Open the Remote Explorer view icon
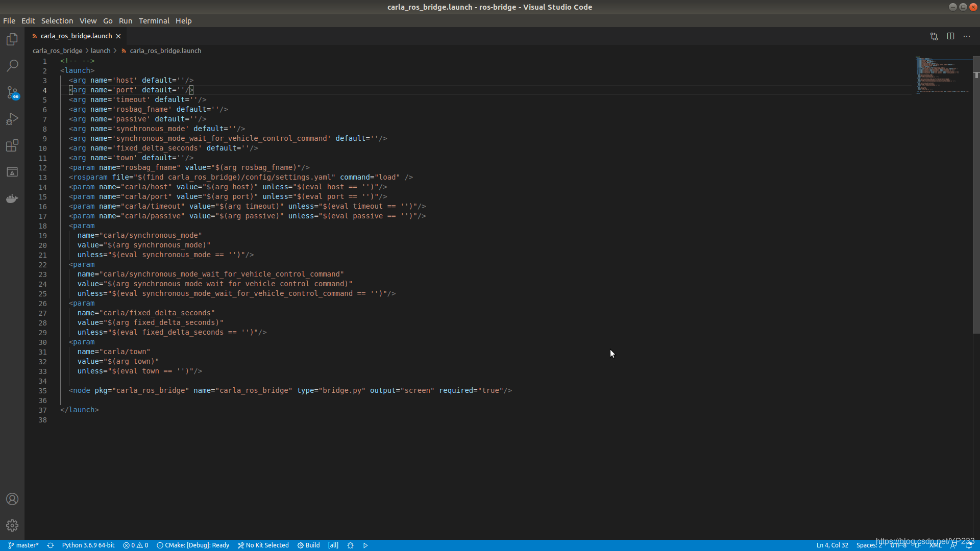 tap(12, 172)
